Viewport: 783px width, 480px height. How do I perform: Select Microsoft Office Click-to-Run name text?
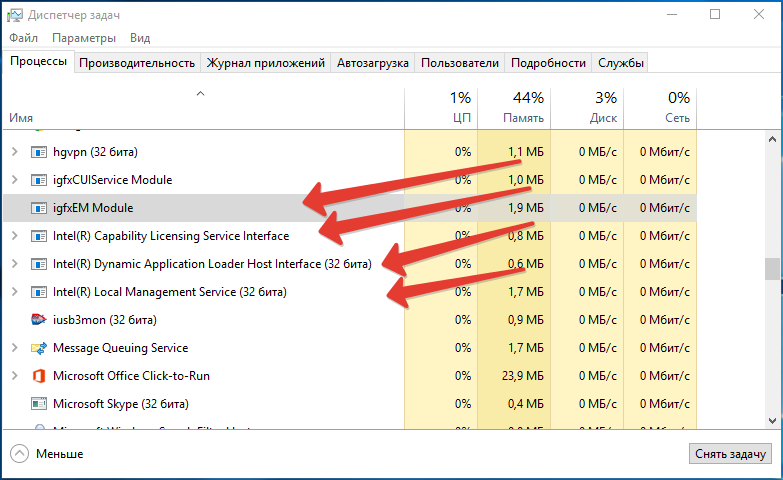(131, 376)
